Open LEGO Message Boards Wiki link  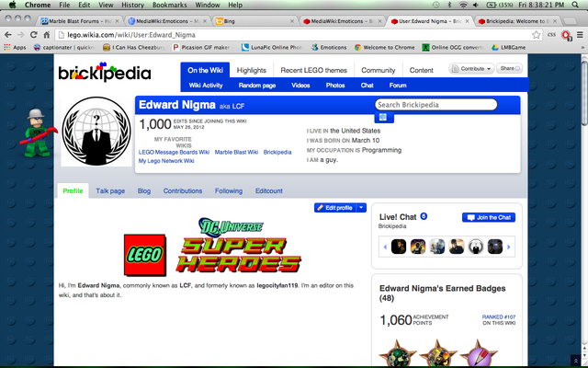pos(174,152)
